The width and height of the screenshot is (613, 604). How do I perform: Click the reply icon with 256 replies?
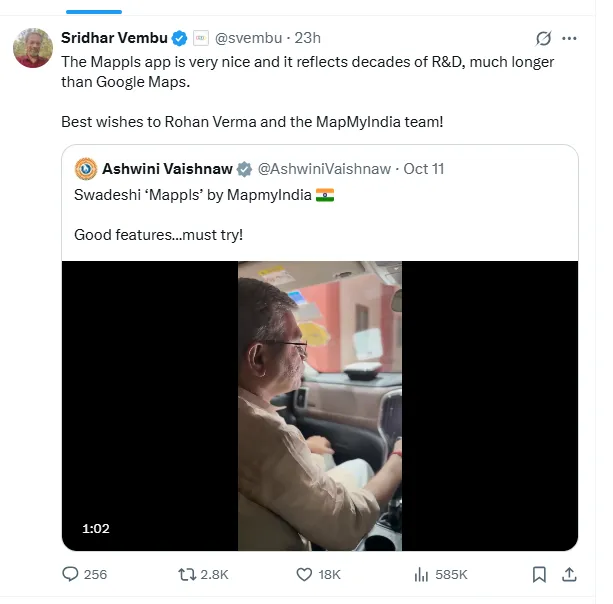(71, 574)
